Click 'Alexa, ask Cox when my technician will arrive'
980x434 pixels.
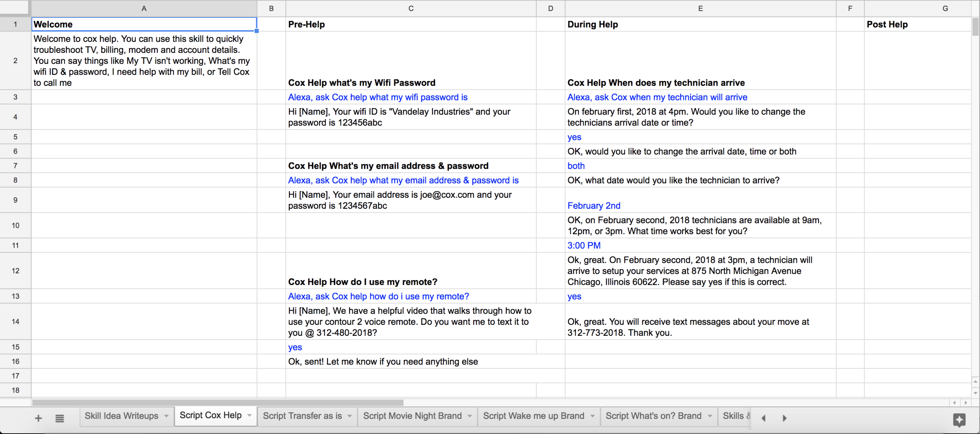(x=701, y=97)
